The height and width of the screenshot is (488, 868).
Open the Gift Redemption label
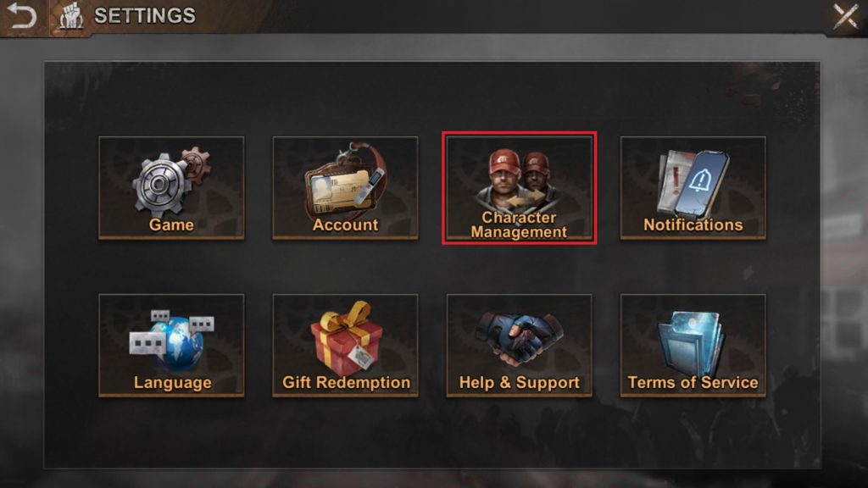click(x=346, y=382)
